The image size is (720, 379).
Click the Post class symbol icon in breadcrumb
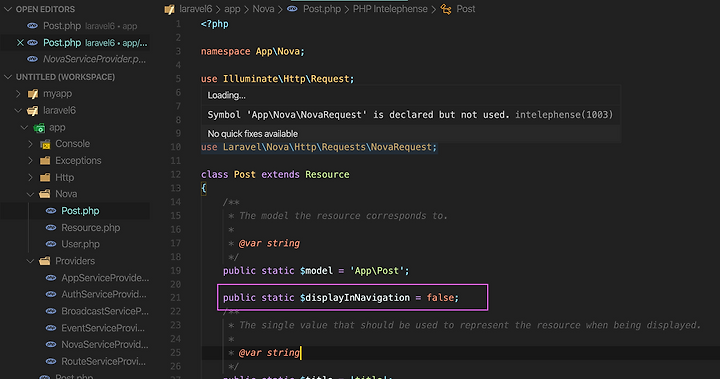click(446, 9)
